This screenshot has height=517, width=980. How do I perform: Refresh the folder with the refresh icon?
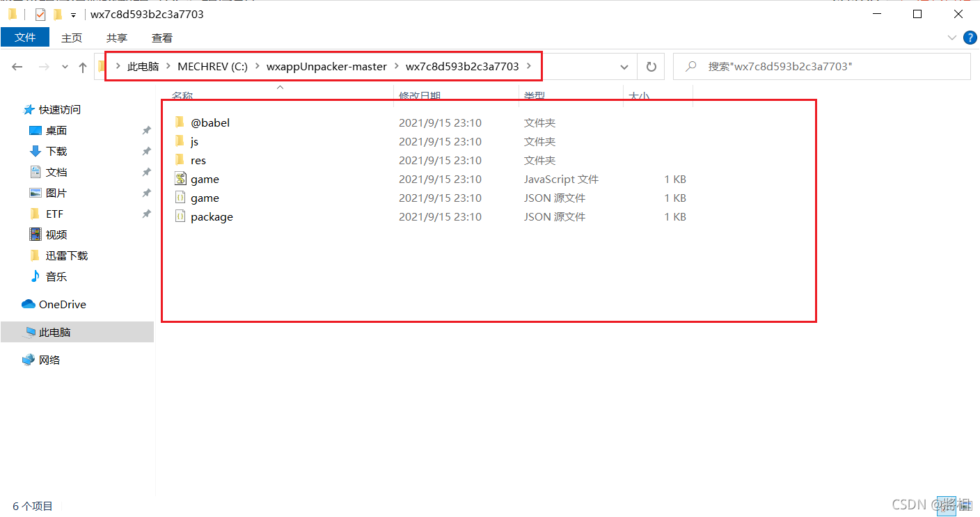click(x=651, y=66)
